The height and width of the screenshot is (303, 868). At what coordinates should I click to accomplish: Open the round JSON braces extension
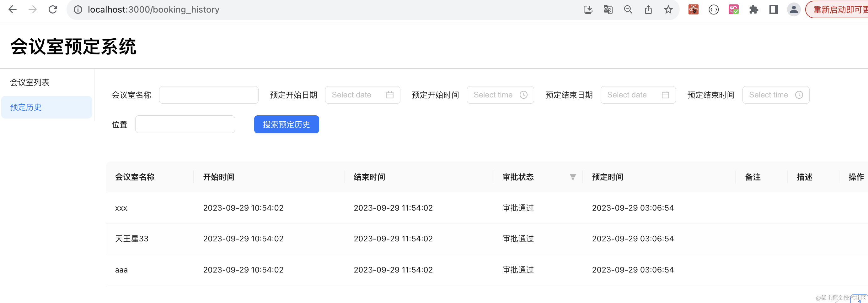(x=714, y=9)
